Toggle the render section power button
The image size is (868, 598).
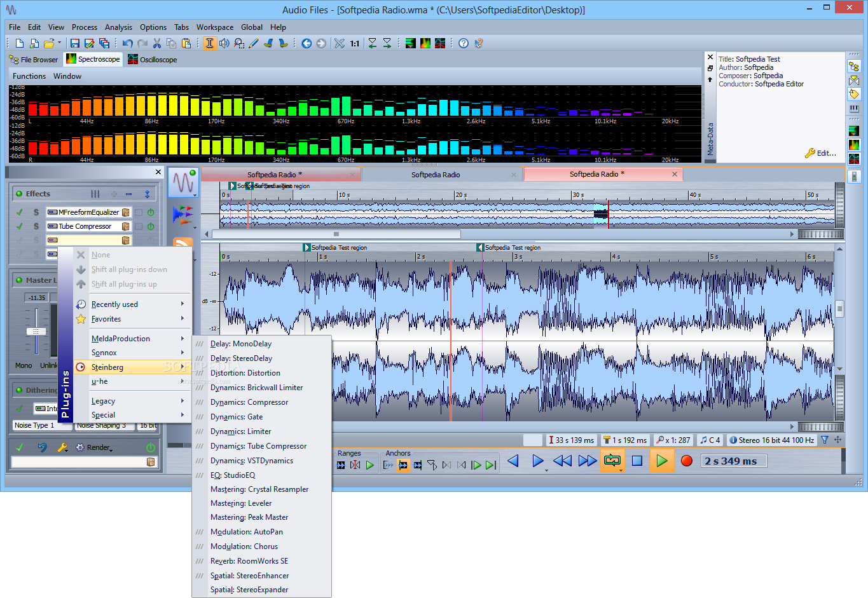151,447
